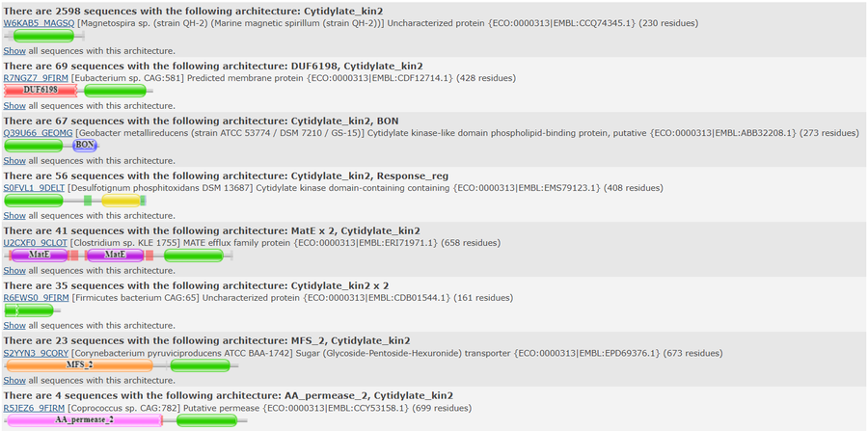Image resolution: width=868 pixels, height=431 pixels.
Task: Click the yellow Response_reg domain graphic
Action: tap(121, 201)
